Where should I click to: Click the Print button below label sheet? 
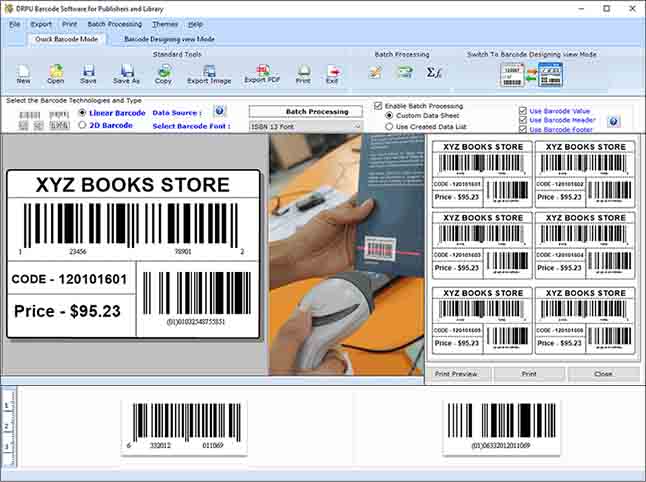(529, 374)
